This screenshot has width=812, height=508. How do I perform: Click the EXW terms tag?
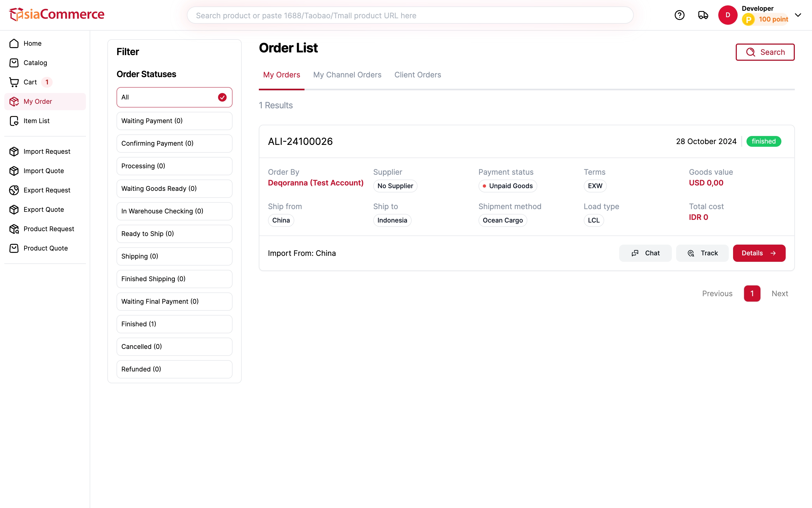tap(595, 186)
